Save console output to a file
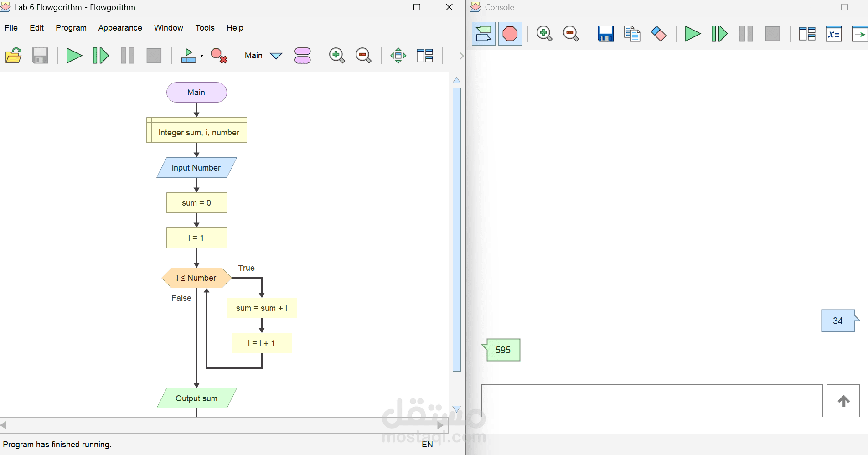 point(605,33)
